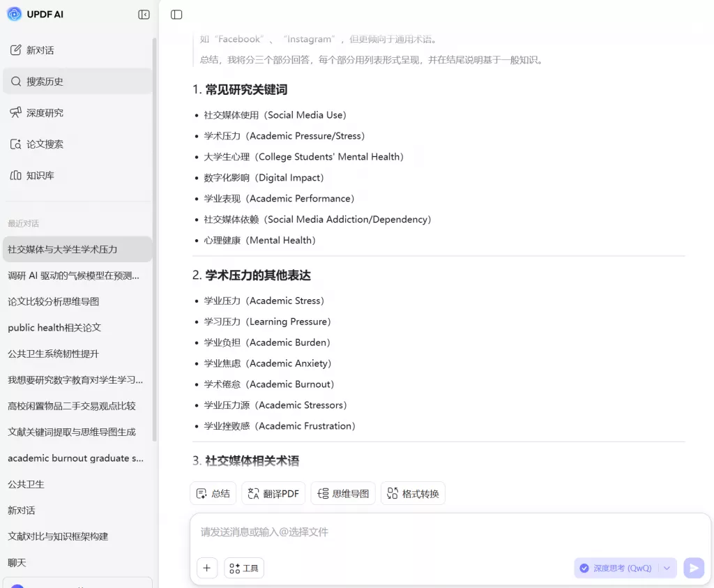Expand the model selection dropdown arrow

tap(667, 568)
